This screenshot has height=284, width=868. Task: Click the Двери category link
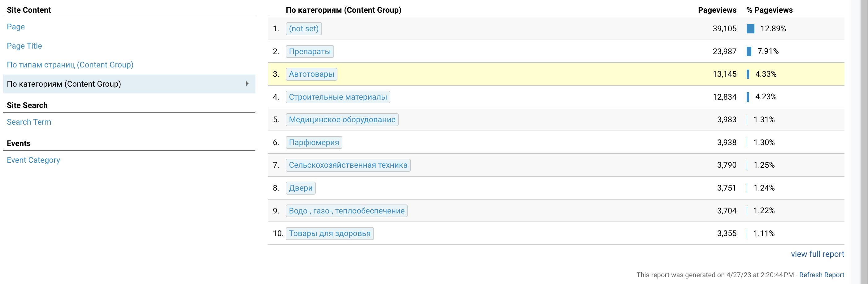pos(300,188)
